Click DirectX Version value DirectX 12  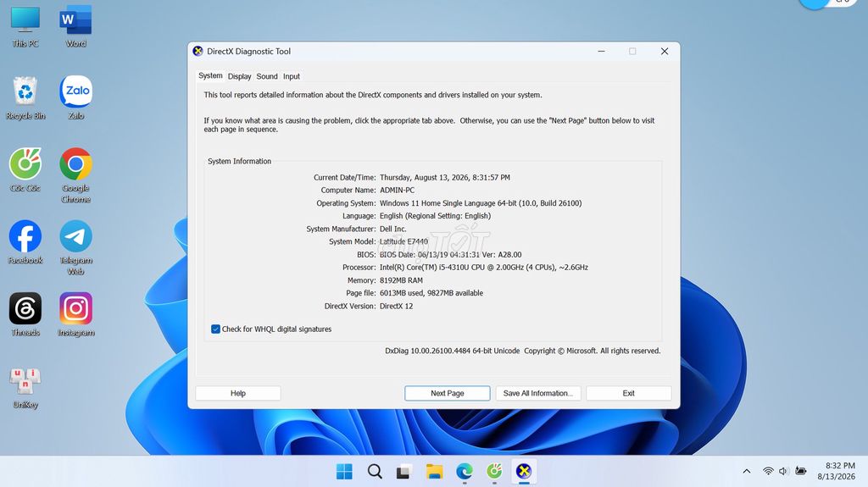tap(397, 306)
